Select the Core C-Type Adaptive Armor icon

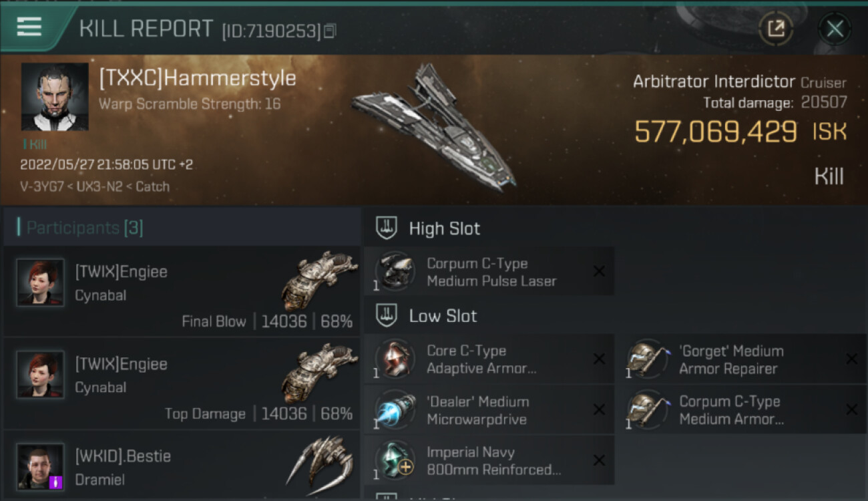click(x=395, y=359)
